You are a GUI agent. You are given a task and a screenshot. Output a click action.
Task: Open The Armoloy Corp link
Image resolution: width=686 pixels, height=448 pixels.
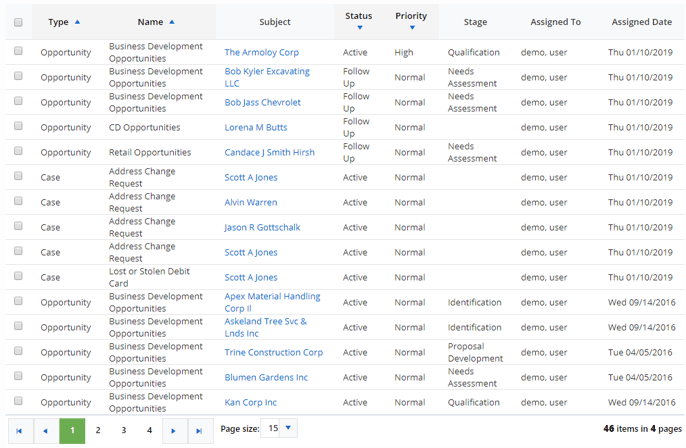coord(262,52)
